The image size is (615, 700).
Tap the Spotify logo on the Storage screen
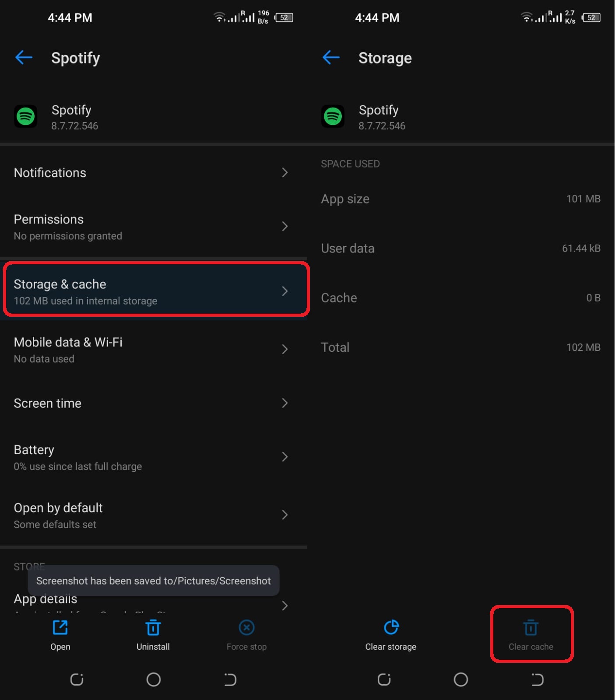point(333,116)
